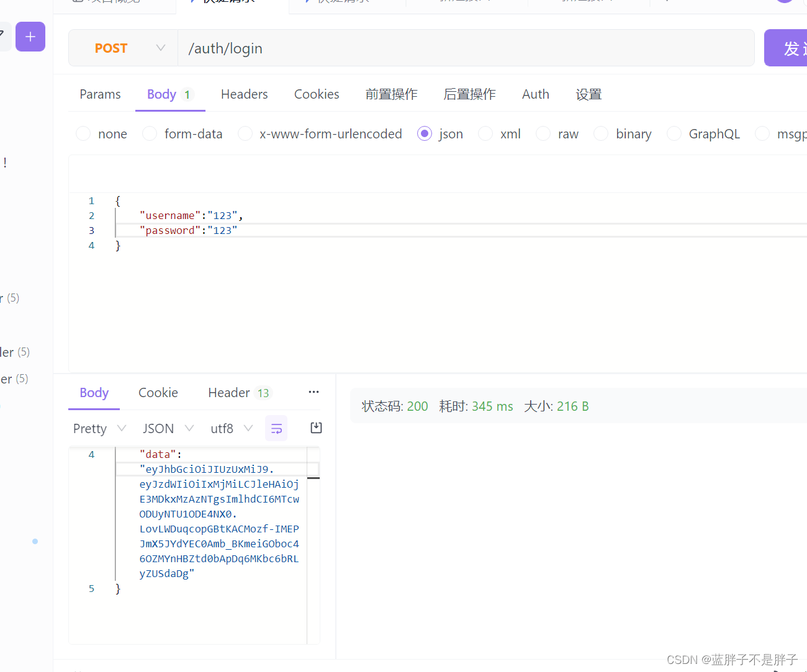807x672 pixels.
Task: Click the 216 B size value
Action: [x=573, y=406]
